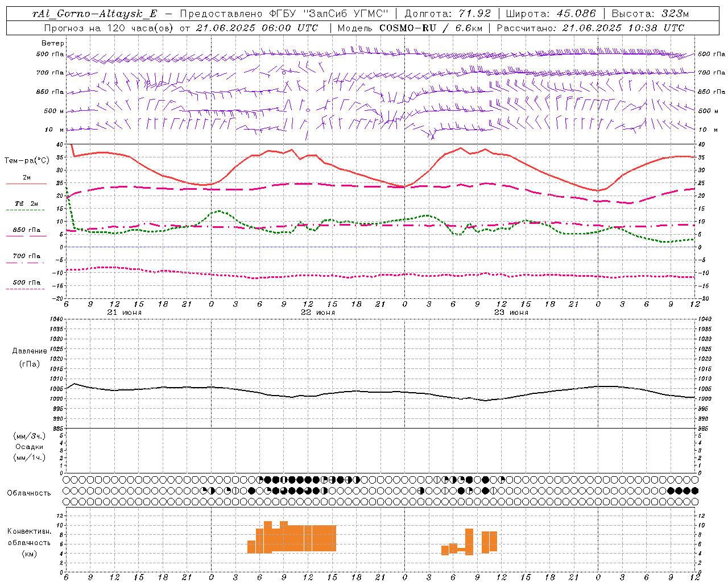Click the '(гПа)' pressure unit label

[x=30, y=364]
